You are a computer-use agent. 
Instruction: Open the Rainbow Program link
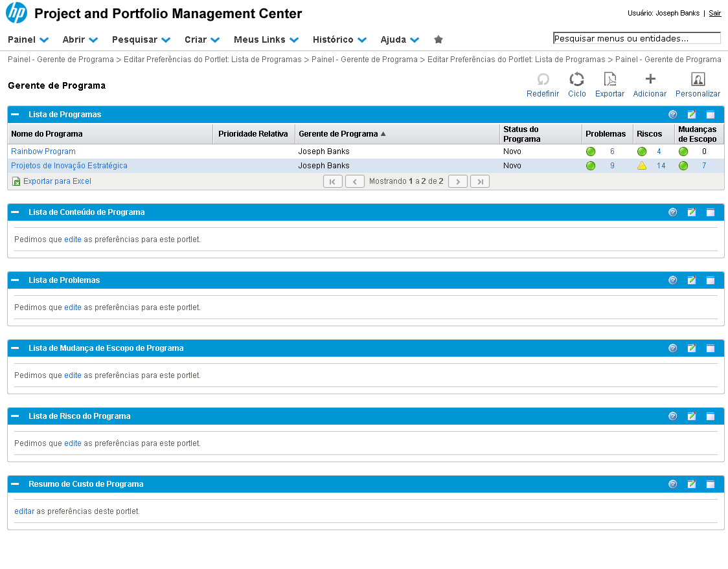pyautogui.click(x=43, y=151)
